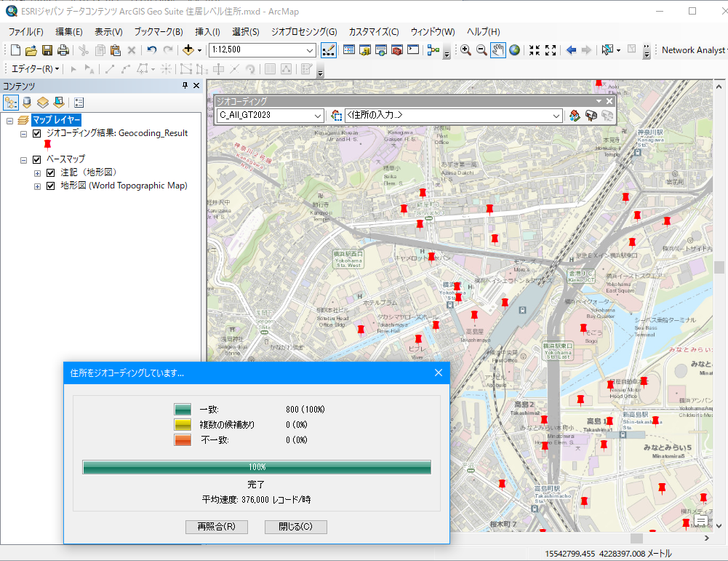
Task: Click the Fixed Zoom In icon
Action: click(535, 50)
